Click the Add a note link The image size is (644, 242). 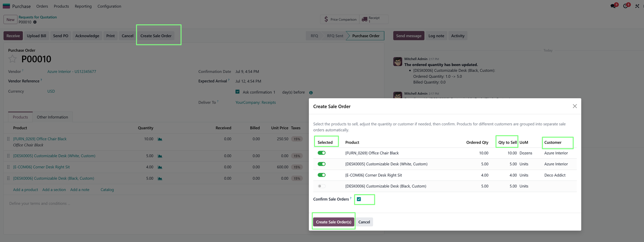point(80,190)
